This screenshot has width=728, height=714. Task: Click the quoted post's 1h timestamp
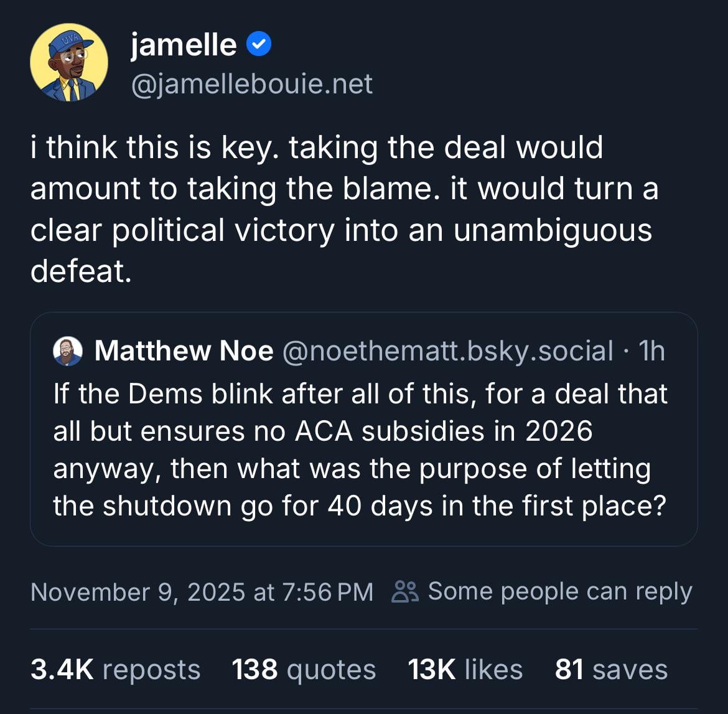(x=651, y=351)
